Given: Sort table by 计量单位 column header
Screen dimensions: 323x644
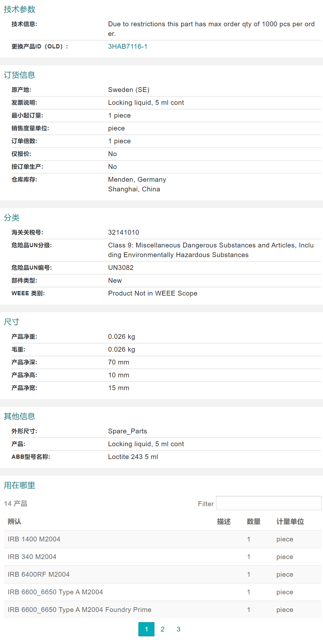Looking at the screenshot, I should [290, 522].
